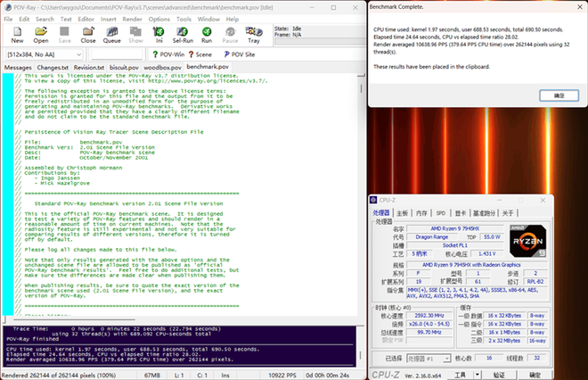Click the Open file toolbar icon
588x380 pixels.
41,34
